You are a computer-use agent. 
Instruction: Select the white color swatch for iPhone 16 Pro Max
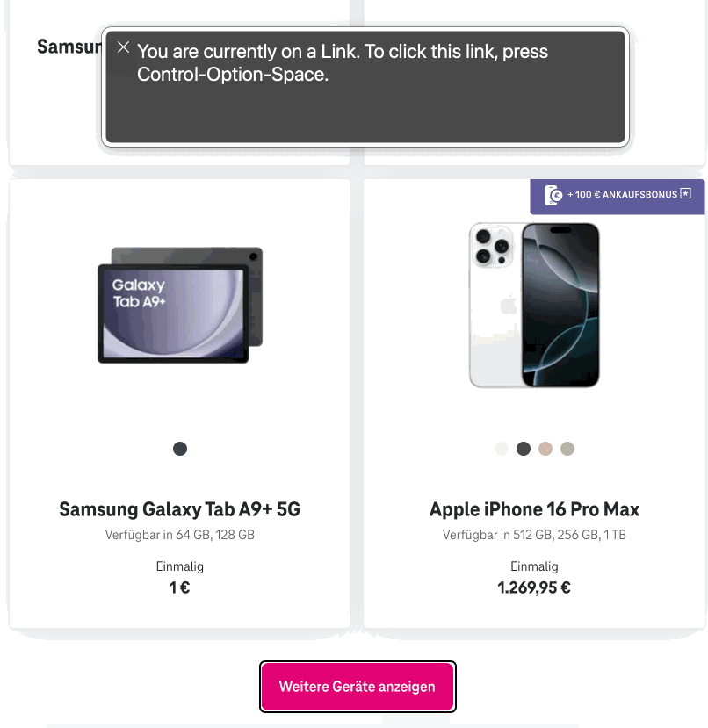pos(501,449)
